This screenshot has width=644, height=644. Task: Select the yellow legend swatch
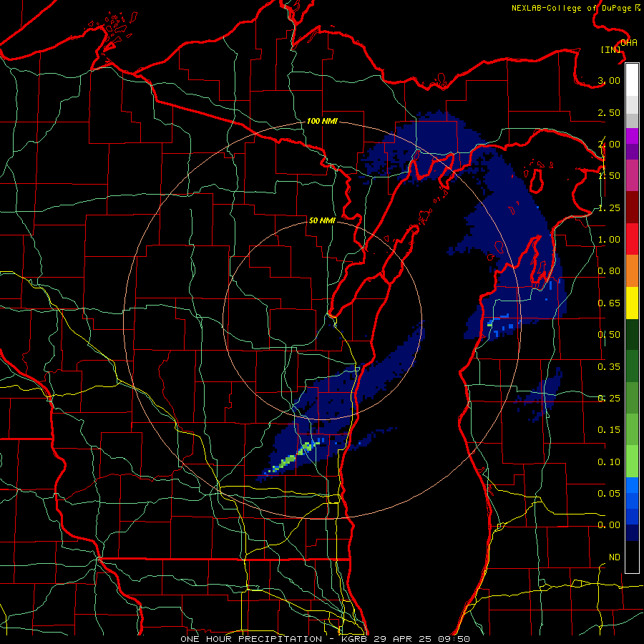(x=632, y=303)
